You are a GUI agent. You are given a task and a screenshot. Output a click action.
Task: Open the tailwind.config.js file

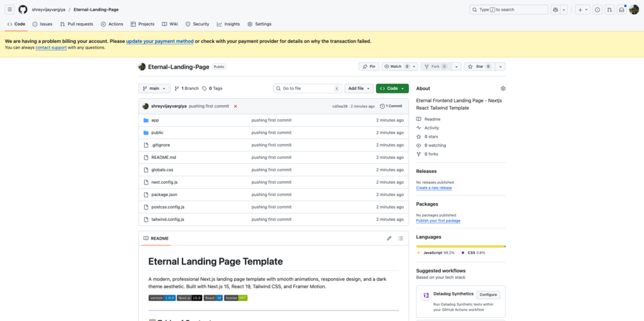click(x=168, y=219)
